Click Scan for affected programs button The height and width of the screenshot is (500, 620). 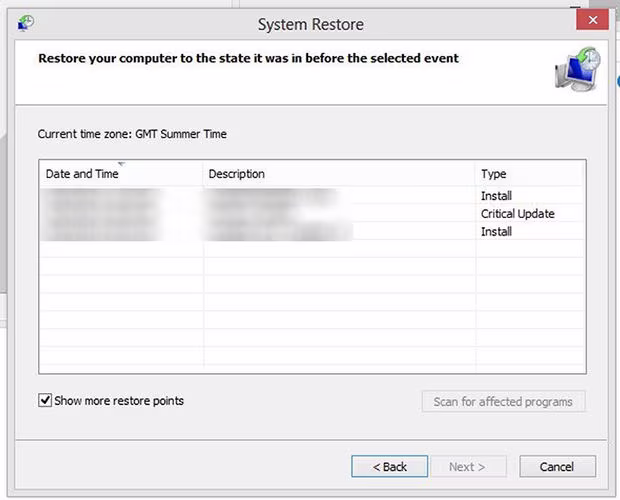point(503,402)
